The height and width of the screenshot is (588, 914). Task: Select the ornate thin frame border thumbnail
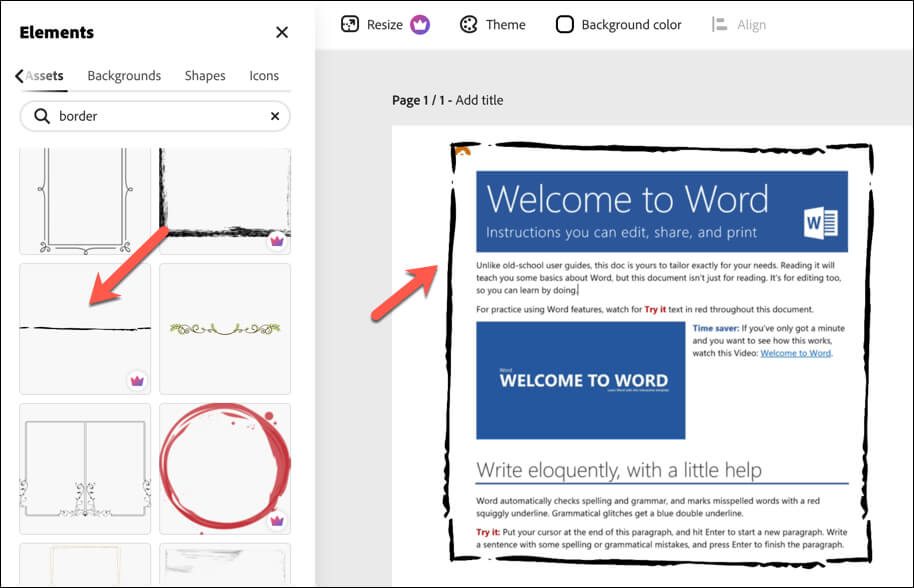coord(85,201)
